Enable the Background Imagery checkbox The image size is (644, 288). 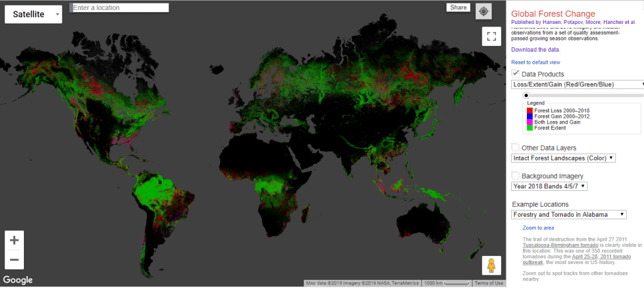coord(516,175)
